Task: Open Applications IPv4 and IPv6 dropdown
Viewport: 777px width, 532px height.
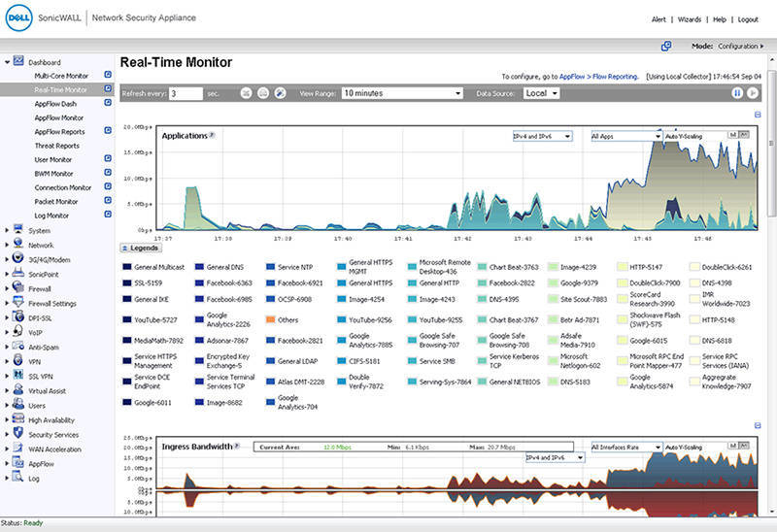Action: (543, 136)
